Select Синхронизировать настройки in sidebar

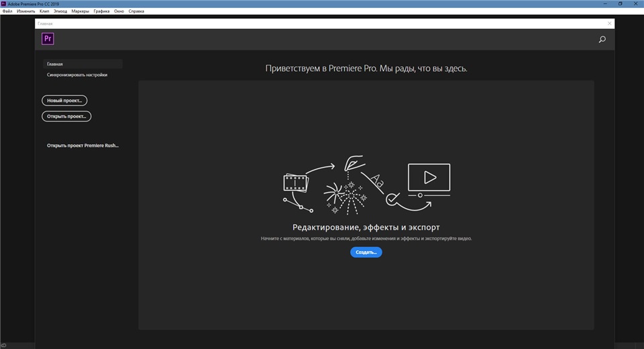(77, 74)
